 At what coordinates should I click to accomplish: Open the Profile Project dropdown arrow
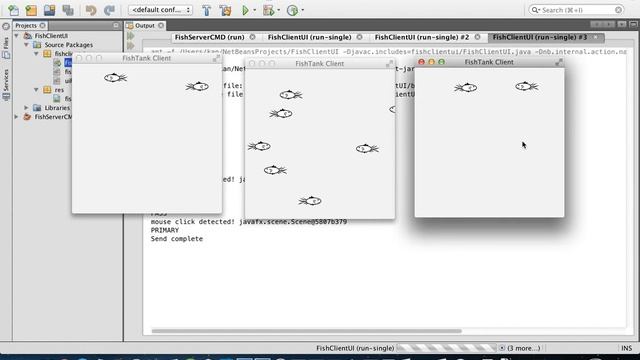(302, 10)
